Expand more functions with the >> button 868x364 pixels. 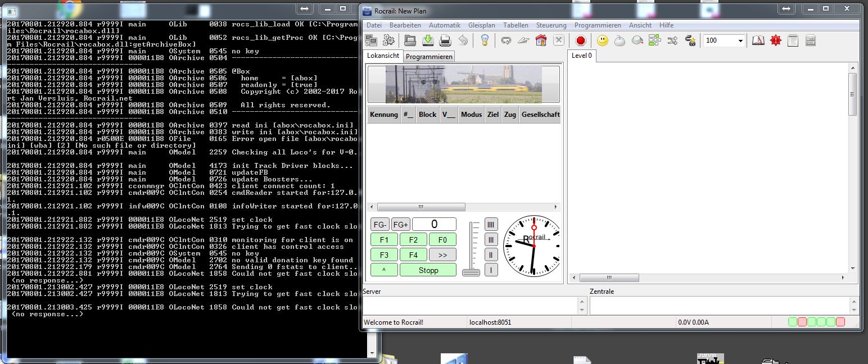pos(442,255)
